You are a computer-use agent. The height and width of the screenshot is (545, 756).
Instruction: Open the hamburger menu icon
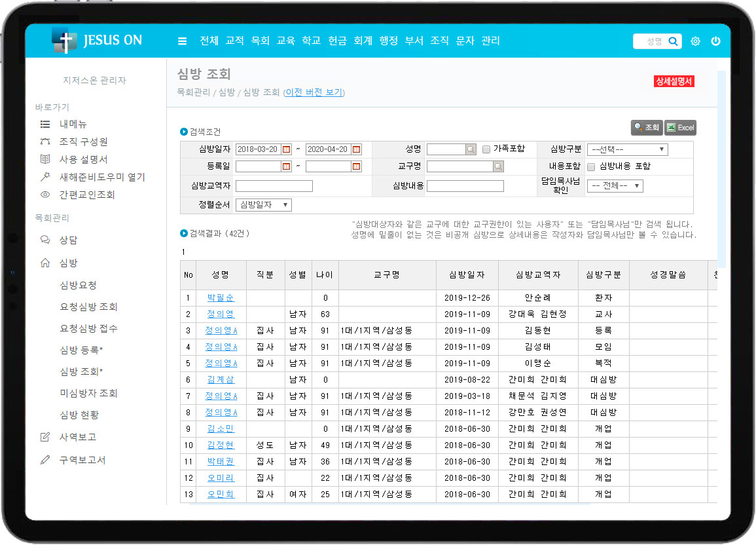[x=182, y=41]
